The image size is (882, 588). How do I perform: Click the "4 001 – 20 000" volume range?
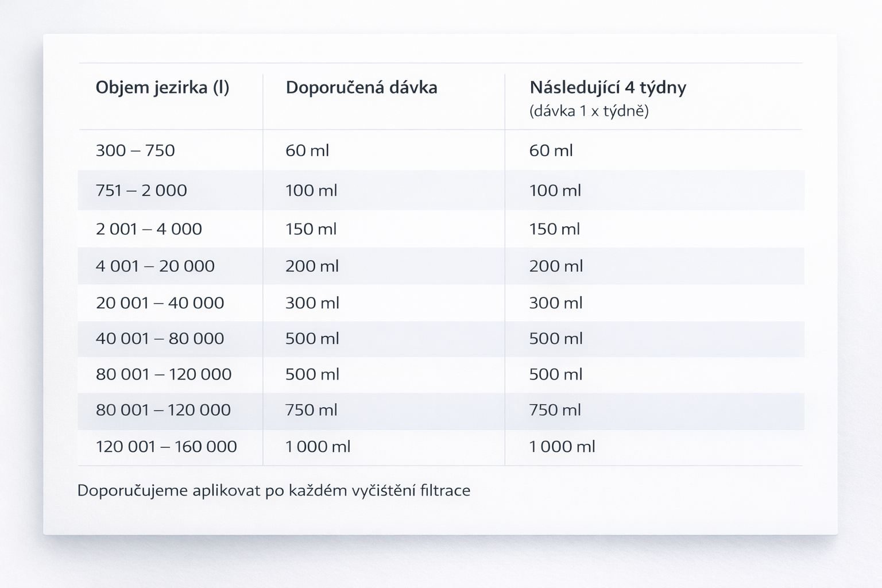tap(155, 266)
